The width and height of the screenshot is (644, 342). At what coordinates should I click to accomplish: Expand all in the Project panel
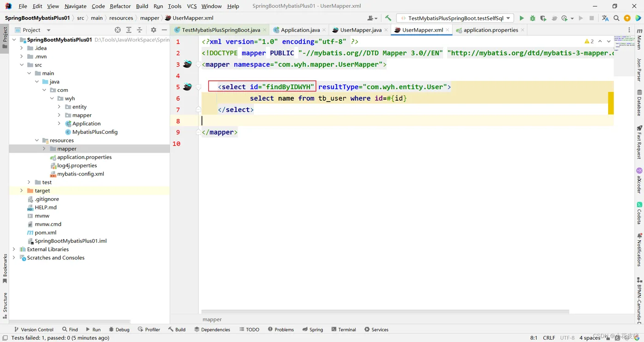129,30
